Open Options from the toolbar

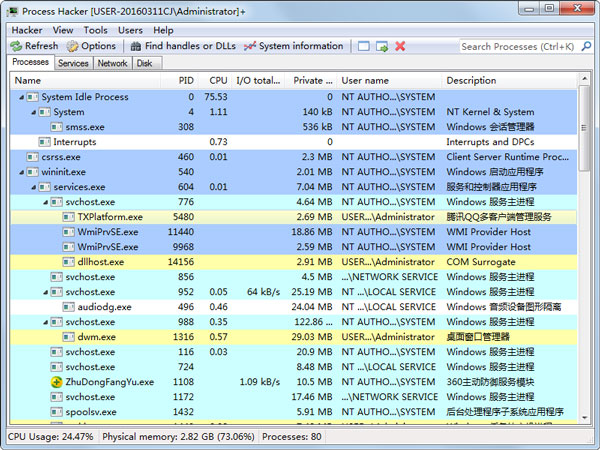click(73, 46)
